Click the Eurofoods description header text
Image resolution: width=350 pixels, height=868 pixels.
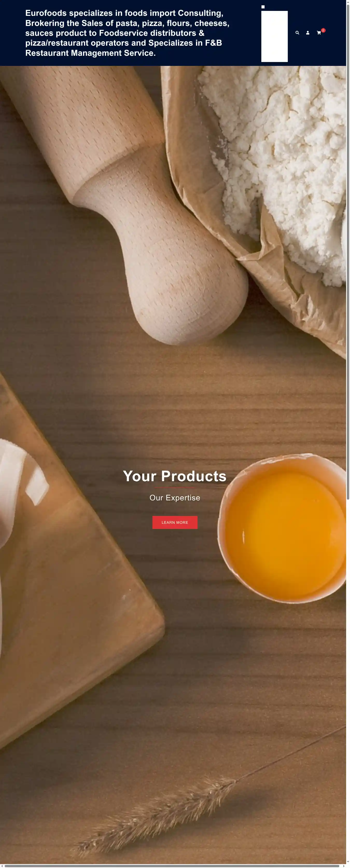127,33
